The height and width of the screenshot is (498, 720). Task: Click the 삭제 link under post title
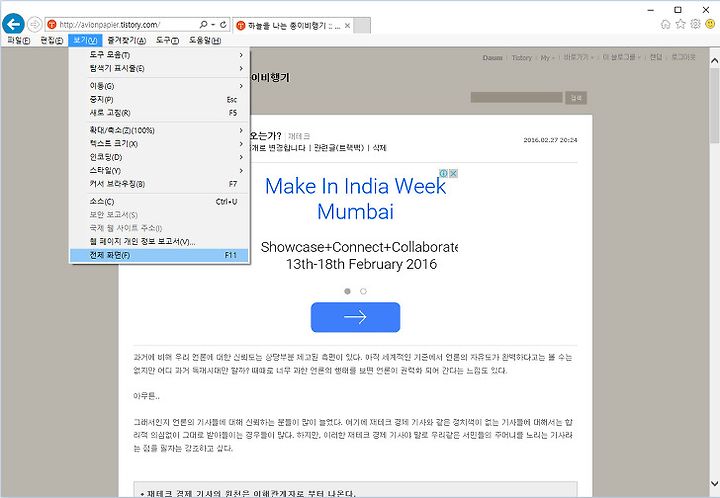pyautogui.click(x=379, y=148)
